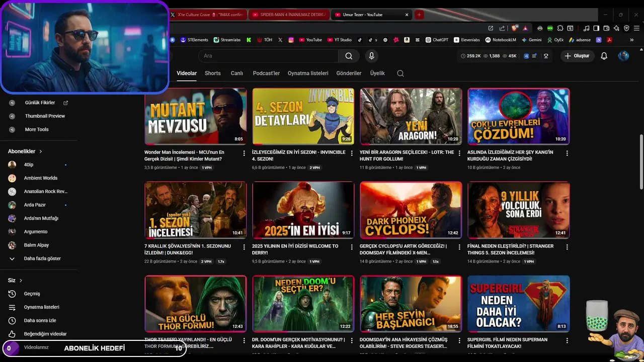Play the DARK PHOENIX CYCLOPS thumbnail video
Image resolution: width=644 pixels, height=362 pixels.
coord(411,210)
